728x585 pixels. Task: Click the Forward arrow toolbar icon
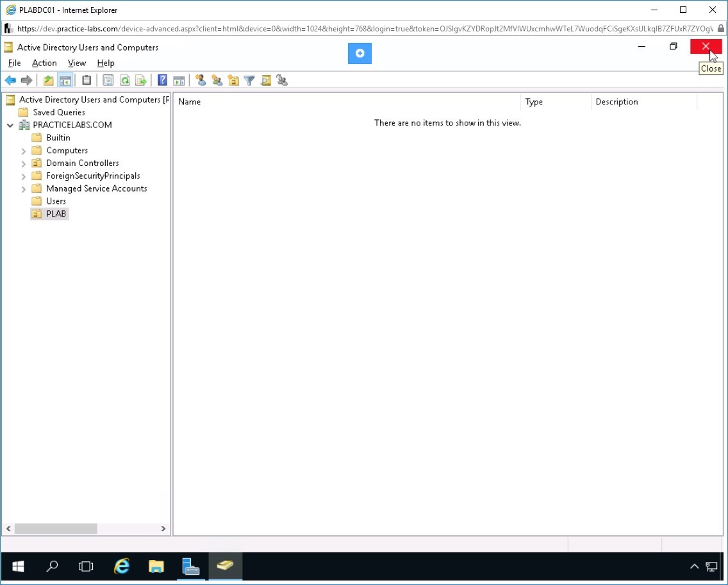[26, 80]
